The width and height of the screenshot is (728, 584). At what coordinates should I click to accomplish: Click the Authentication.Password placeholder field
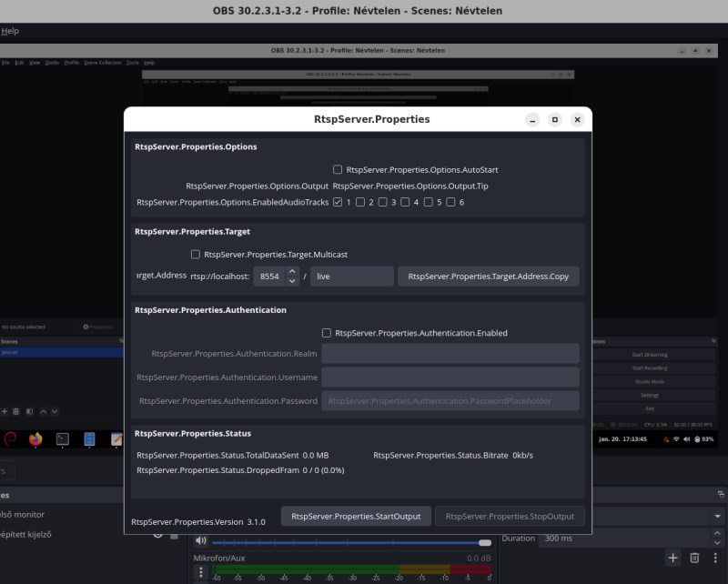coord(450,401)
